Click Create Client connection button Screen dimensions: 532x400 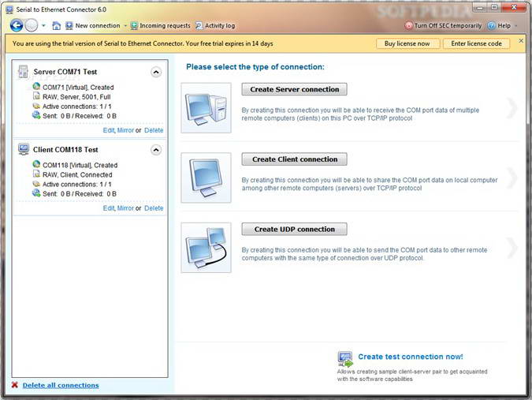[294, 159]
